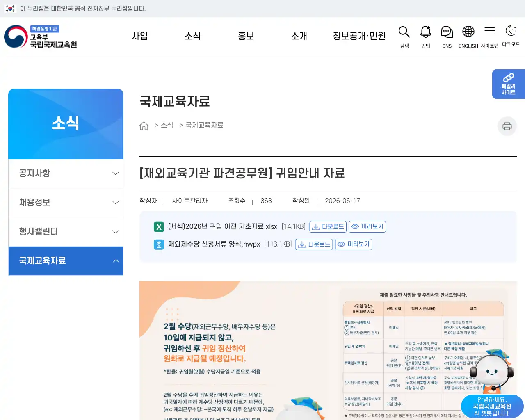
Task: Click the hwpx file type icon
Action: tap(159, 244)
